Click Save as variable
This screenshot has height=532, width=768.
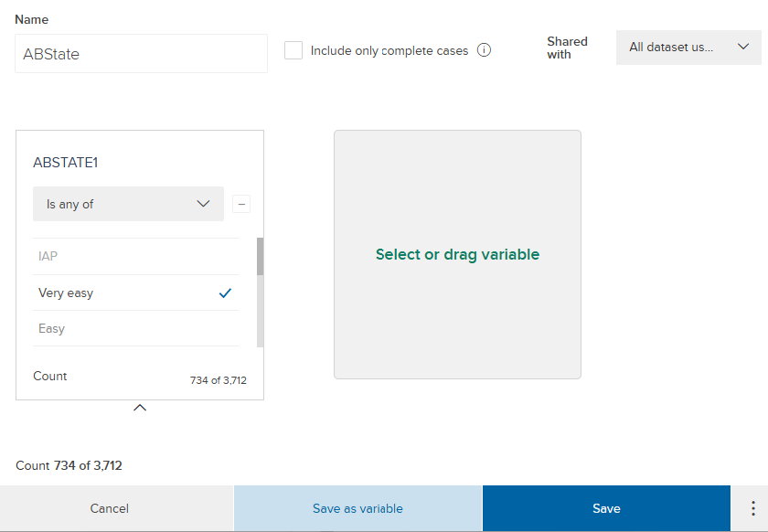357,508
